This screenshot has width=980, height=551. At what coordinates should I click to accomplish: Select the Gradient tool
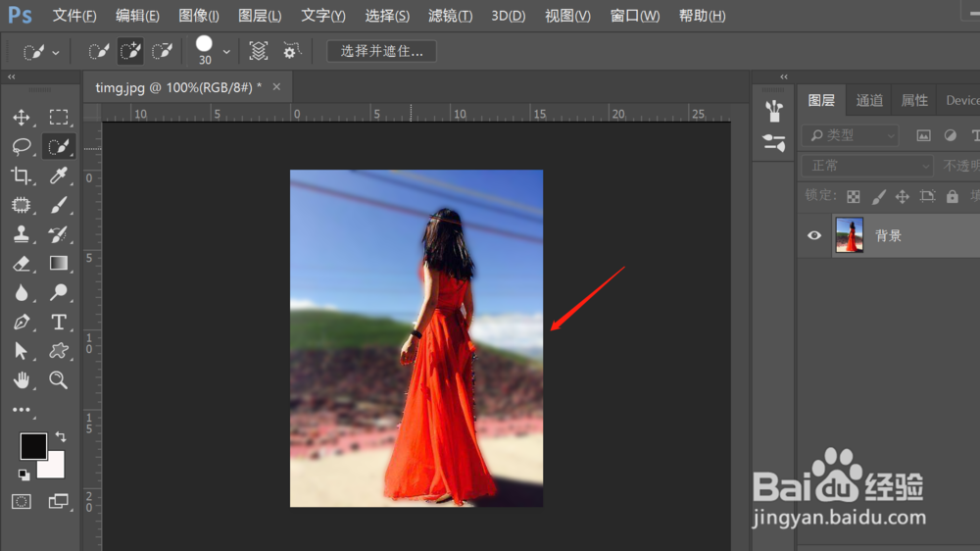59,264
